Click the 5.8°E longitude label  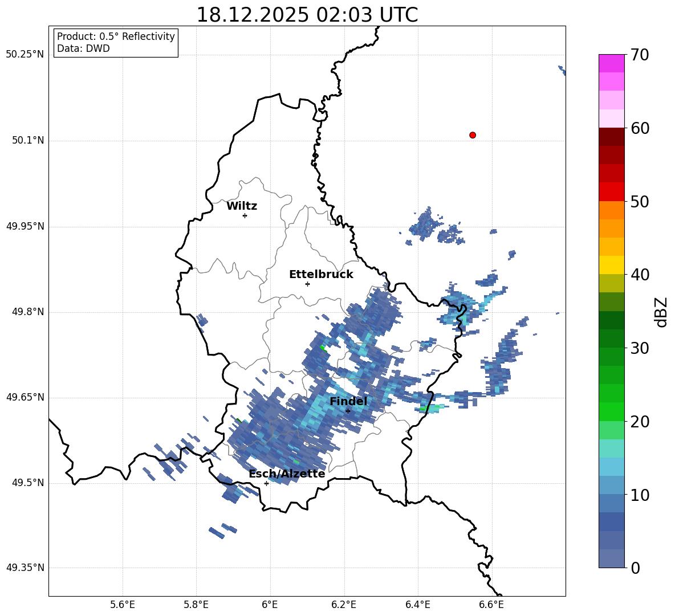click(x=196, y=605)
